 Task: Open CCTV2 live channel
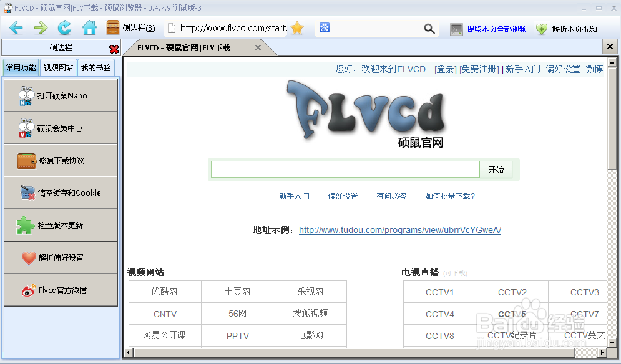point(512,292)
